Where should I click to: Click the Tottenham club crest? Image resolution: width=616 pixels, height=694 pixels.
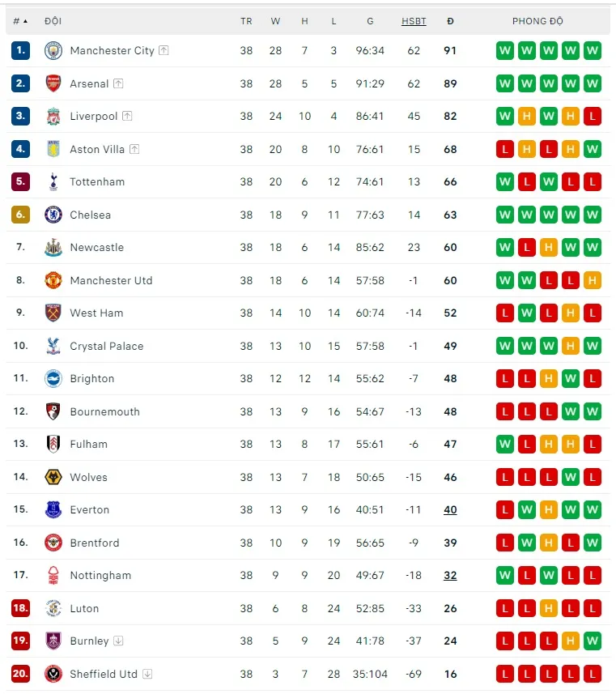click(53, 182)
